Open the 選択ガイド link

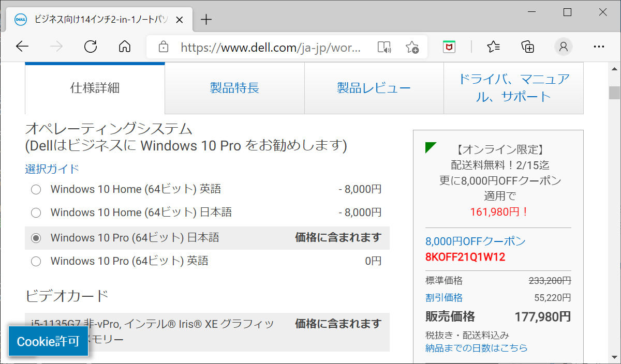52,169
